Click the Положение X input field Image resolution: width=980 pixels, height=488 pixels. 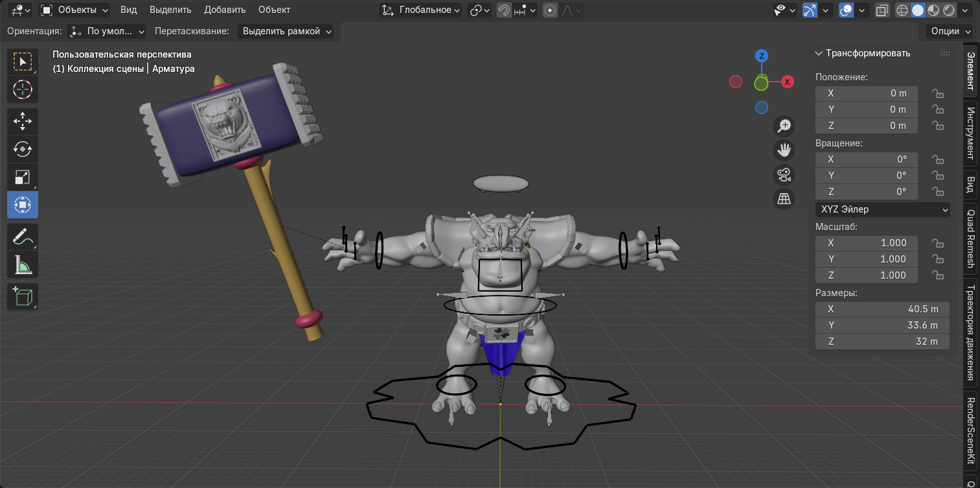pos(866,93)
